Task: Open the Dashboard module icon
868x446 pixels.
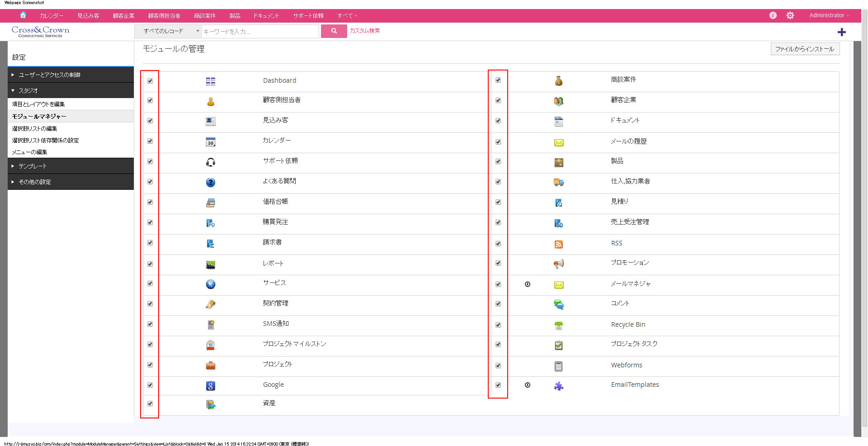Action: point(211,81)
